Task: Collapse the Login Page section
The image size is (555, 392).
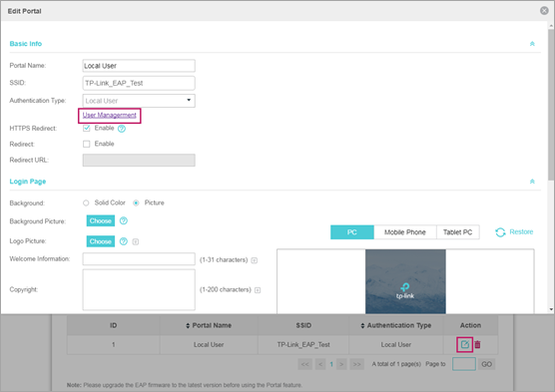Action: (x=532, y=182)
